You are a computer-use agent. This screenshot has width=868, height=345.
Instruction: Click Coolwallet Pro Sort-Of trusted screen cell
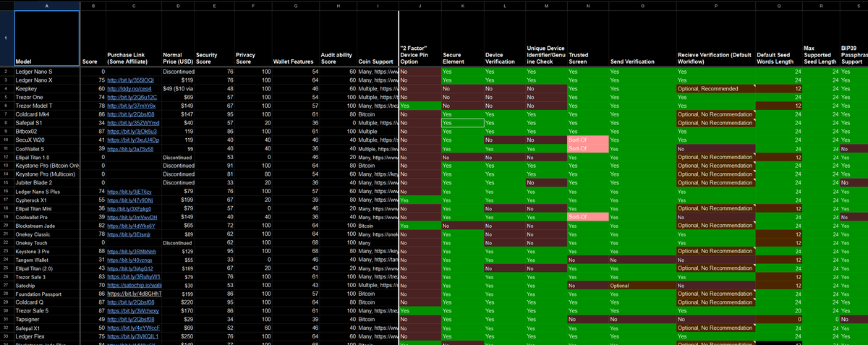click(588, 217)
